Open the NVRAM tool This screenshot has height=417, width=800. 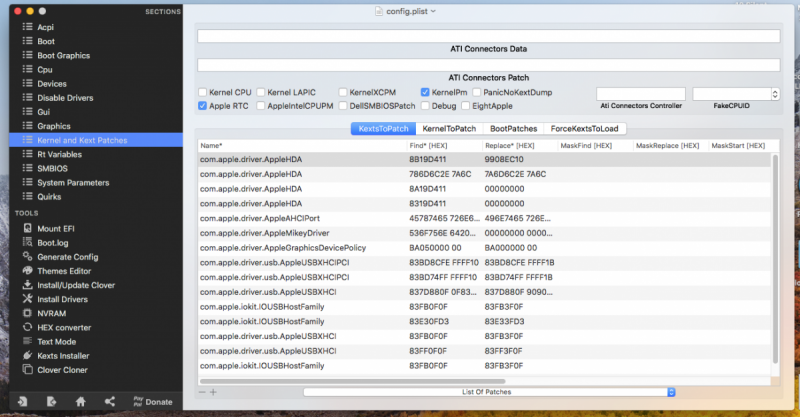click(x=51, y=313)
